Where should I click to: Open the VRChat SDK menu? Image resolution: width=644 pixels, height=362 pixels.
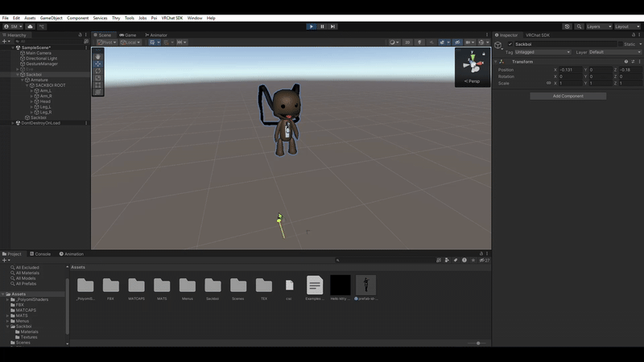coord(172,18)
